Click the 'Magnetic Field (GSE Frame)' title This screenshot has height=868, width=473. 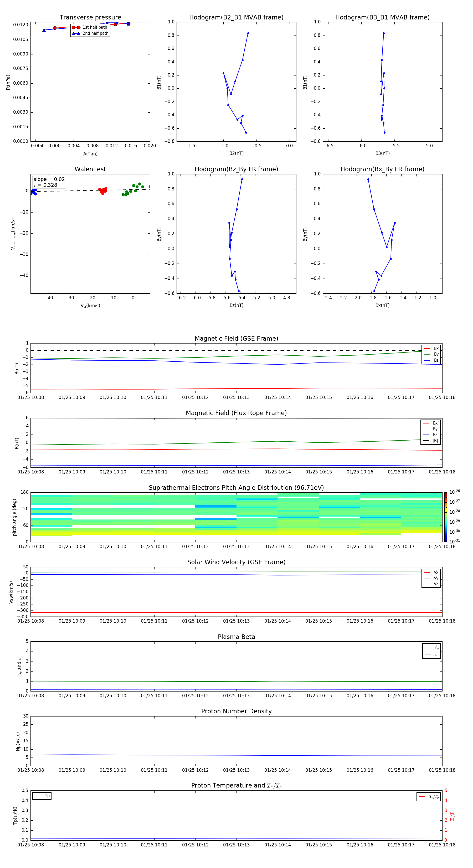236,339
